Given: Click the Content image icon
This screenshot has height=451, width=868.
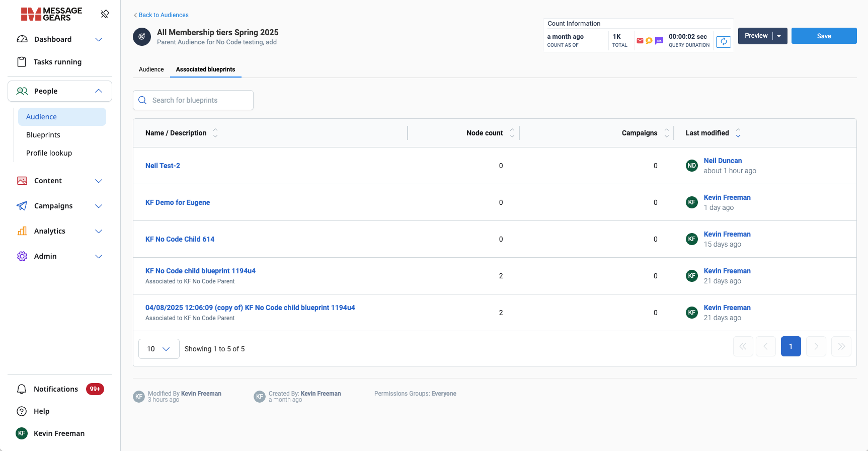Looking at the screenshot, I should coord(22,181).
